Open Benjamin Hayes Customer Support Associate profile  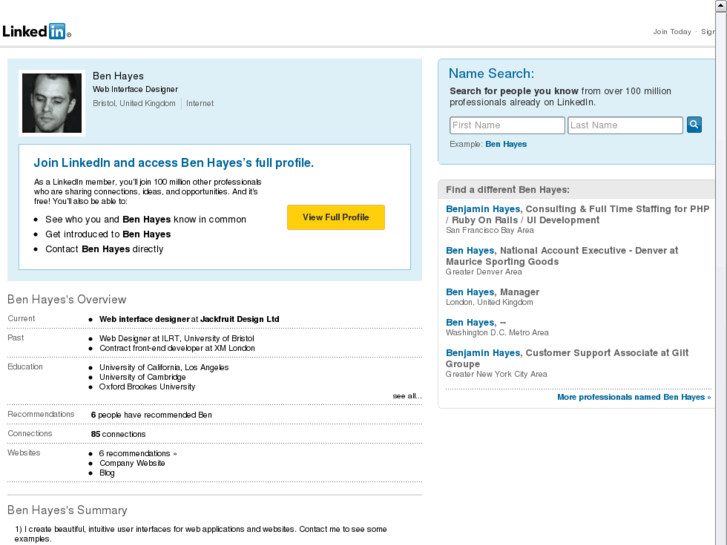pyautogui.click(x=483, y=353)
